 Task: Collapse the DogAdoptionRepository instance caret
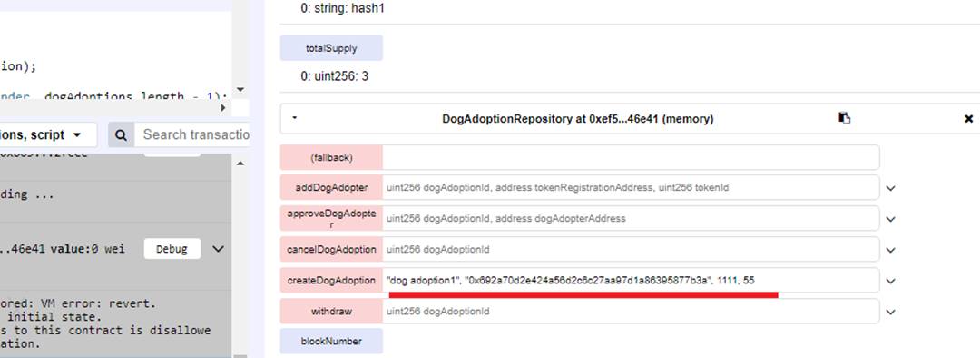point(294,117)
